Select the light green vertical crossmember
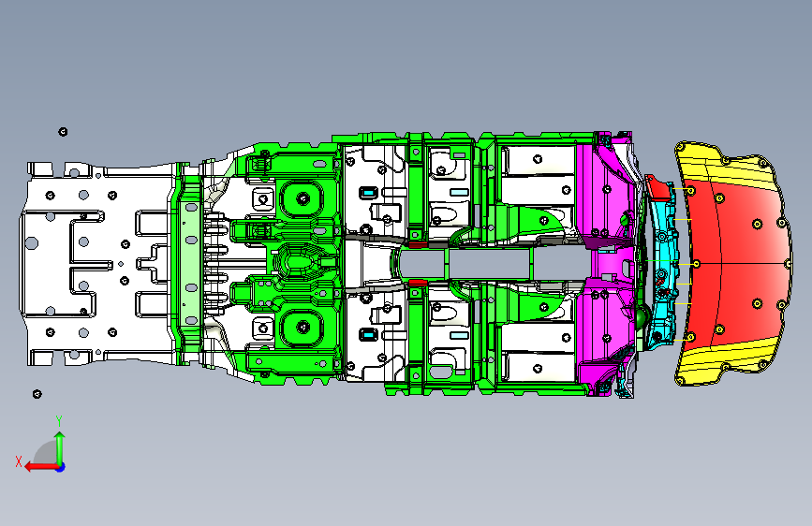This screenshot has height=526, width=812. tap(190, 264)
